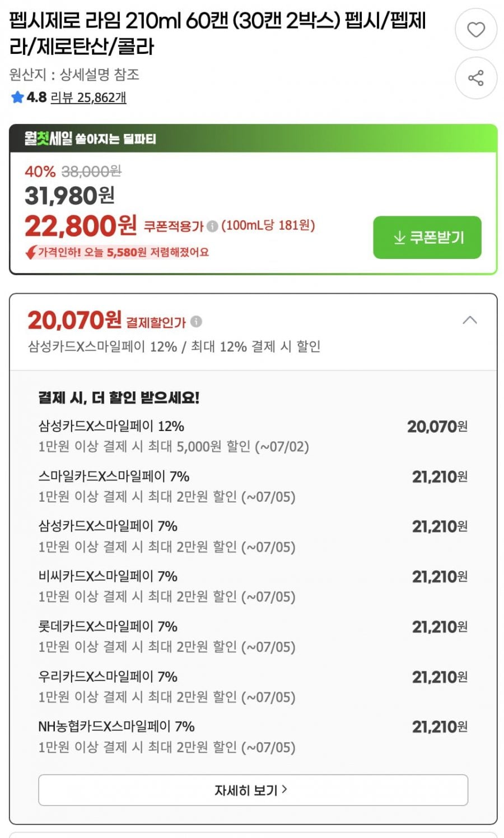Tap the red lightning 가격인하 icon
This screenshot has height=838, width=504.
click(x=31, y=253)
